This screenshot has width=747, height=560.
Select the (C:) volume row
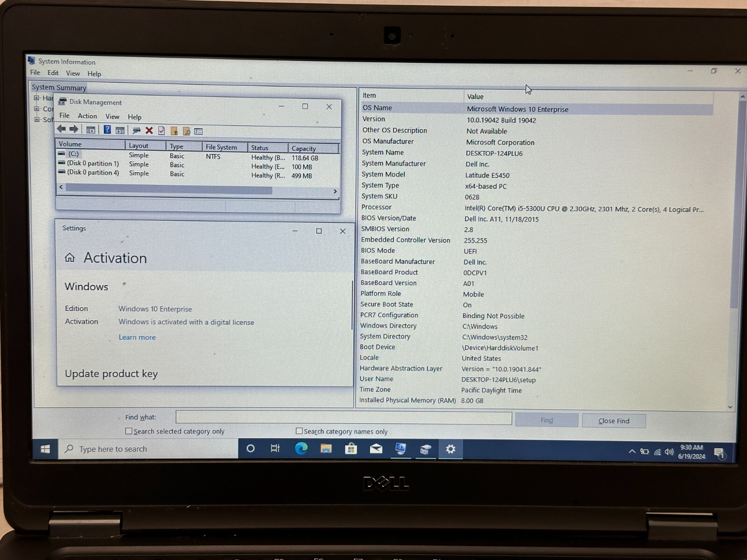[x=197, y=155]
